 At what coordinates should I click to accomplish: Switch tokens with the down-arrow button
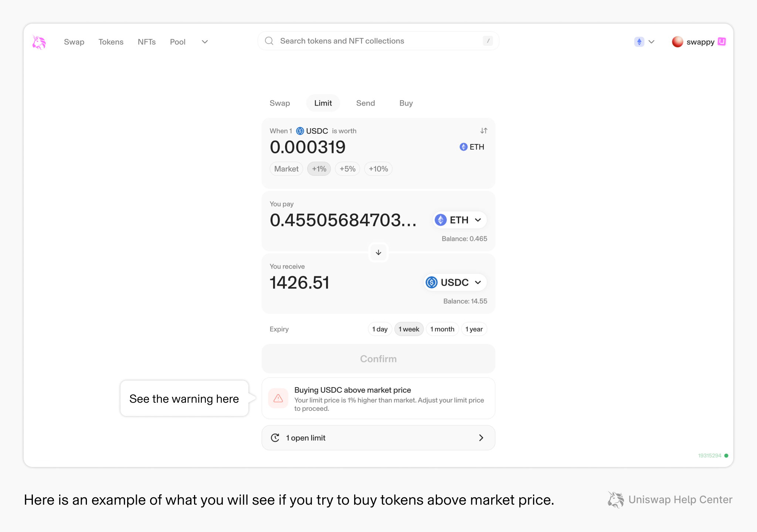[x=378, y=252]
